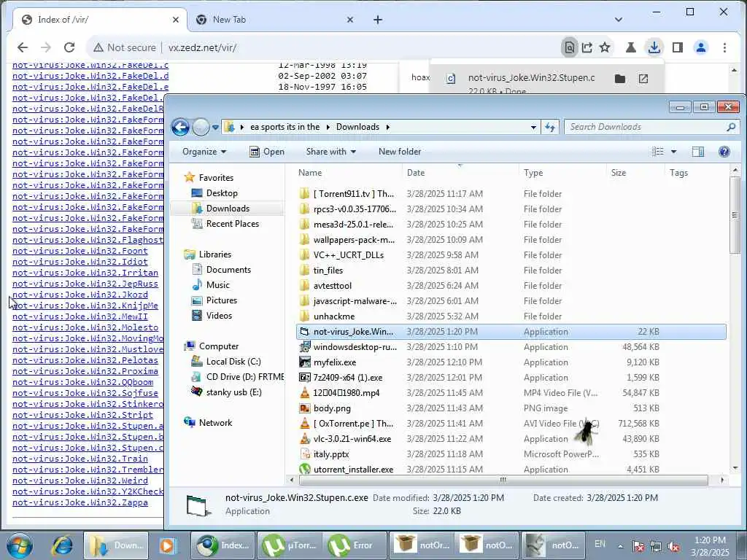Select Local Disk (C:)

pyautogui.click(x=233, y=362)
